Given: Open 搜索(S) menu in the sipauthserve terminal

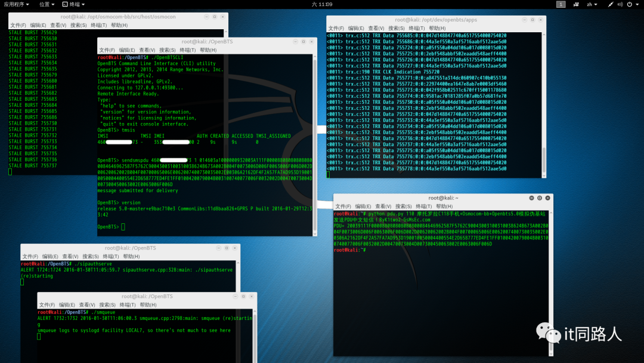Looking at the screenshot, I should [x=91, y=257].
